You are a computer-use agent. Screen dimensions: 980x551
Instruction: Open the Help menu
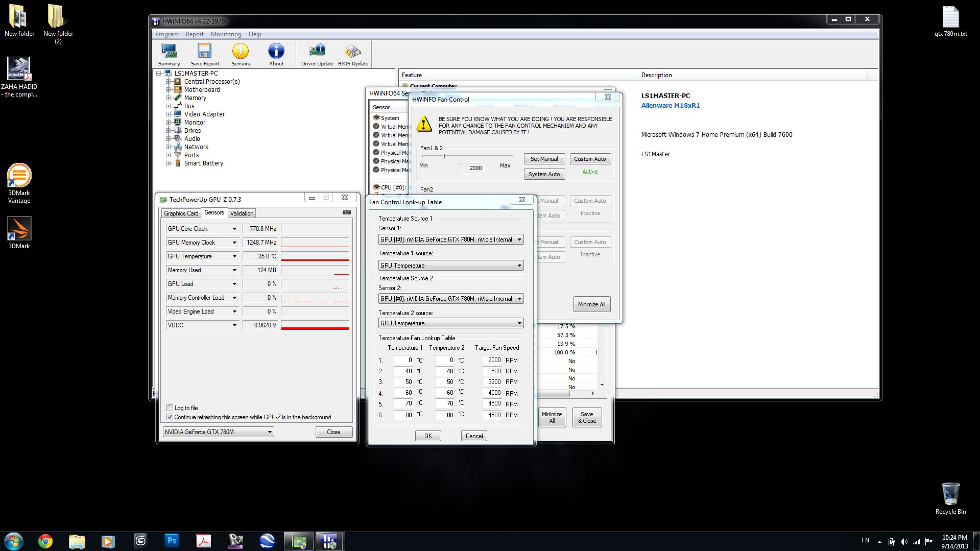click(255, 34)
